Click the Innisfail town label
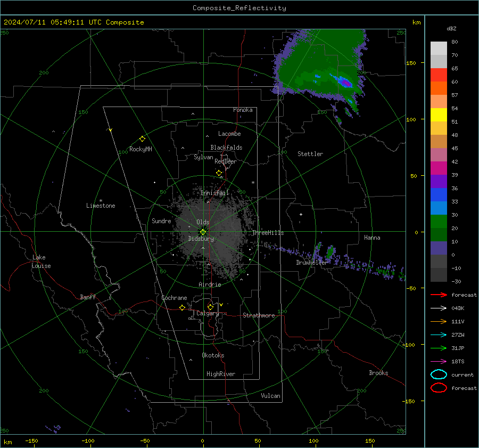The height and width of the screenshot is (448, 479). pos(215,193)
